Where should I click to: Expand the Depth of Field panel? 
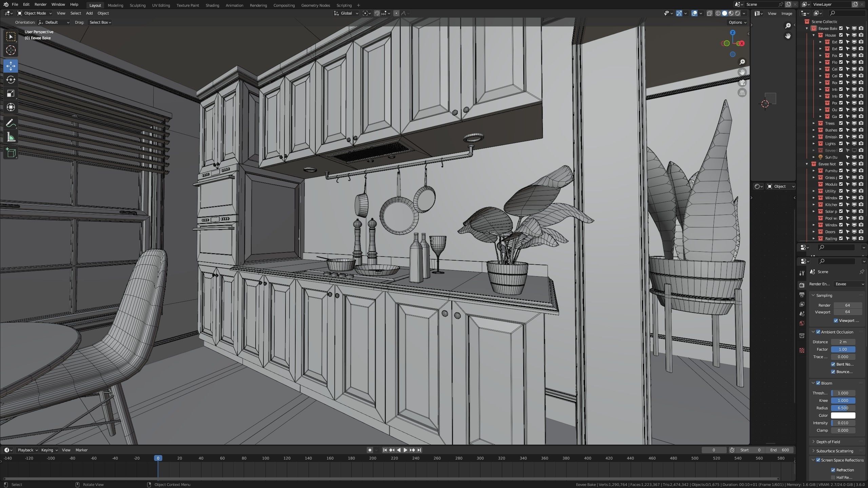pyautogui.click(x=828, y=442)
